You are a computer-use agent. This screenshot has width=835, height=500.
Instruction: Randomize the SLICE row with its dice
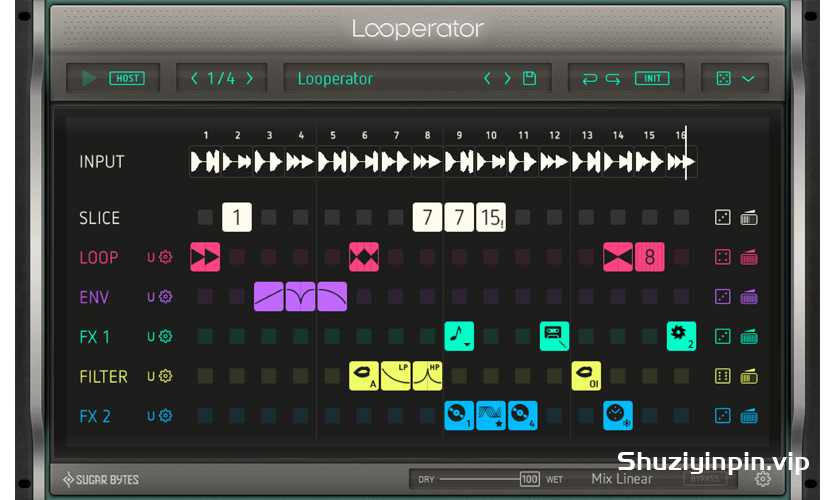(723, 217)
